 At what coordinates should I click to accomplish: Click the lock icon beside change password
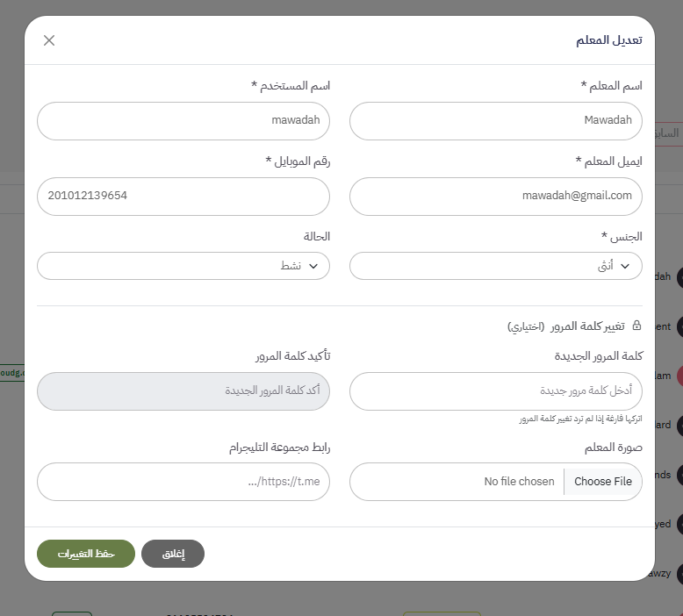point(636,326)
